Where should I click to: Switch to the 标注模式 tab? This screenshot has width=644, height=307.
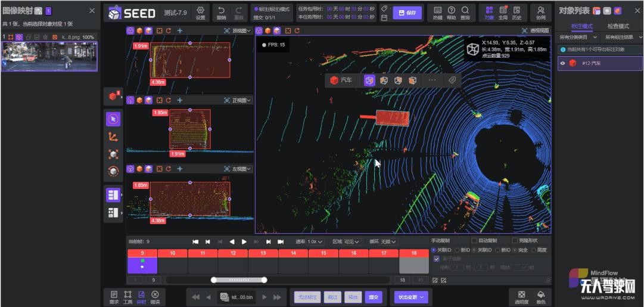pyautogui.click(x=581, y=26)
